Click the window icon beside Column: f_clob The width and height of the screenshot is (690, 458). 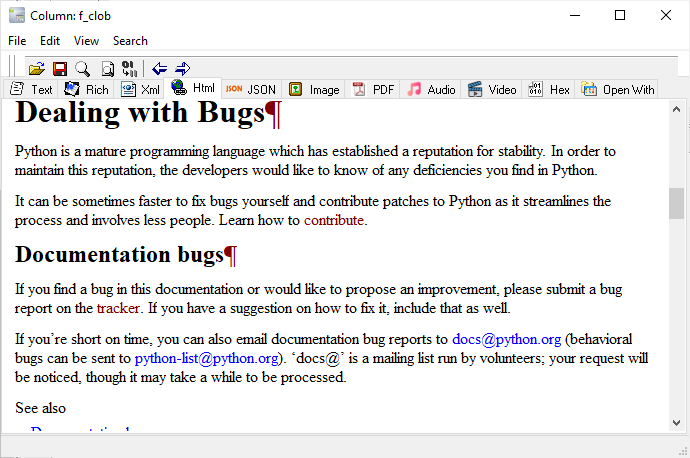point(17,15)
